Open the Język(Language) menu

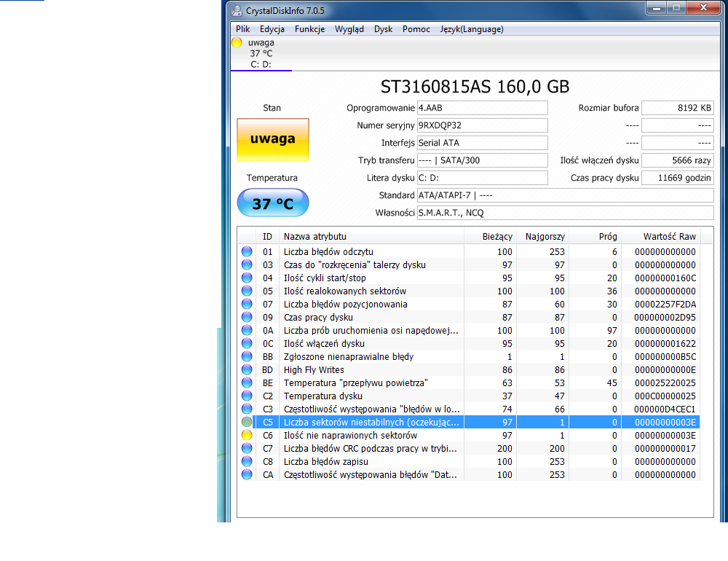tap(472, 29)
